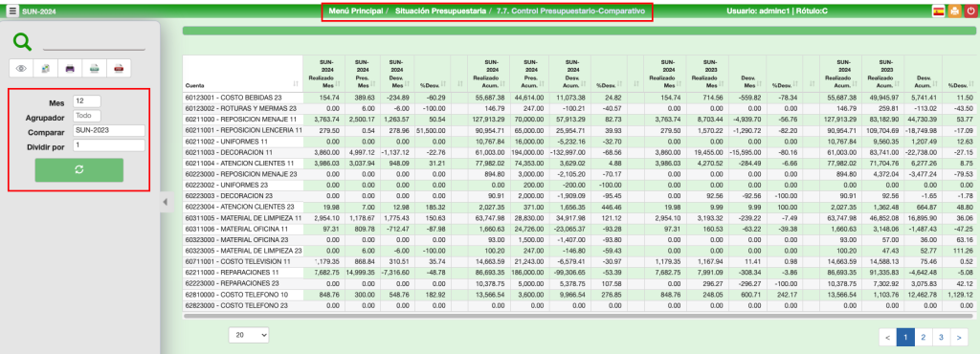The image size is (980, 354).
Task: Click the eye view icon in sidebar toolbar
Action: (21, 68)
